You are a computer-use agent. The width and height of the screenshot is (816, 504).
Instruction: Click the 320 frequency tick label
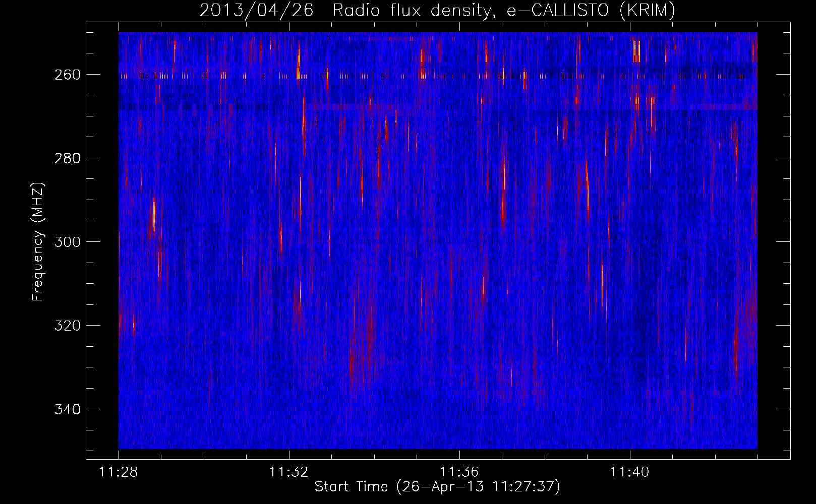coord(67,326)
